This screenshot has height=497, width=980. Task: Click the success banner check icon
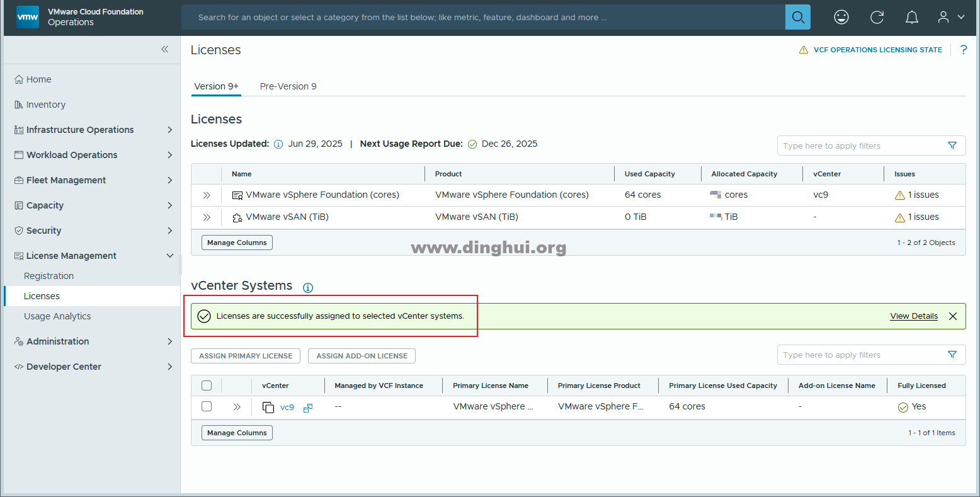[204, 316]
